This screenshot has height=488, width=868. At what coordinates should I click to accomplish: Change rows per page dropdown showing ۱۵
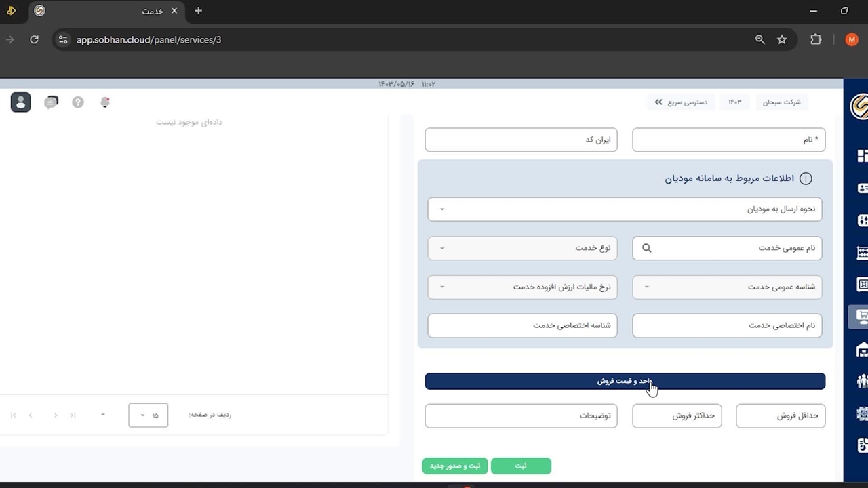148,415
